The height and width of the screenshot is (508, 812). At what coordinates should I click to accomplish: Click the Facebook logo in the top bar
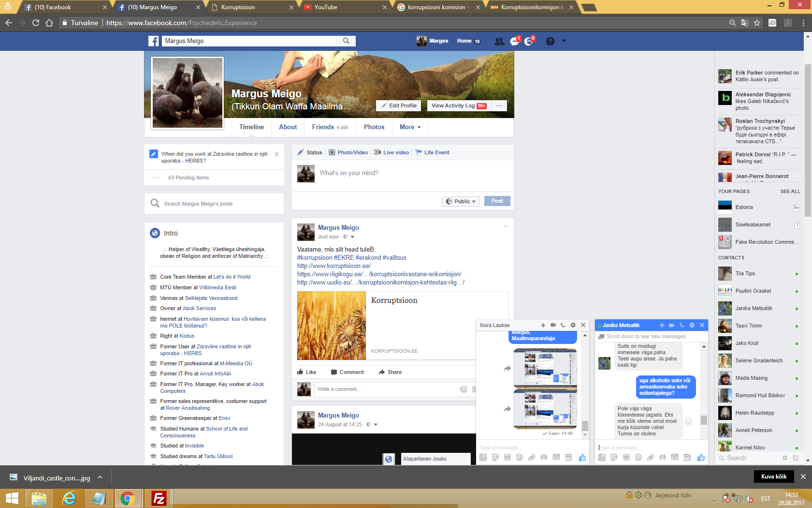pyautogui.click(x=153, y=41)
